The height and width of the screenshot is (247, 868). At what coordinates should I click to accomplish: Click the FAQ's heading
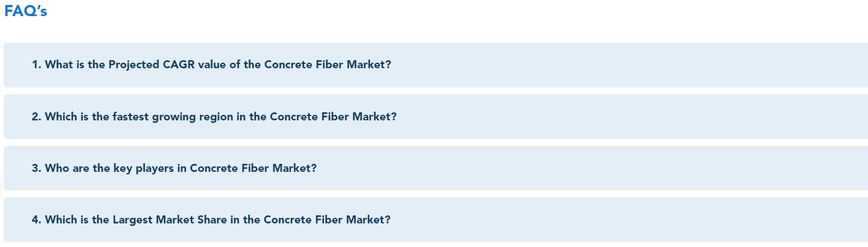tap(25, 11)
